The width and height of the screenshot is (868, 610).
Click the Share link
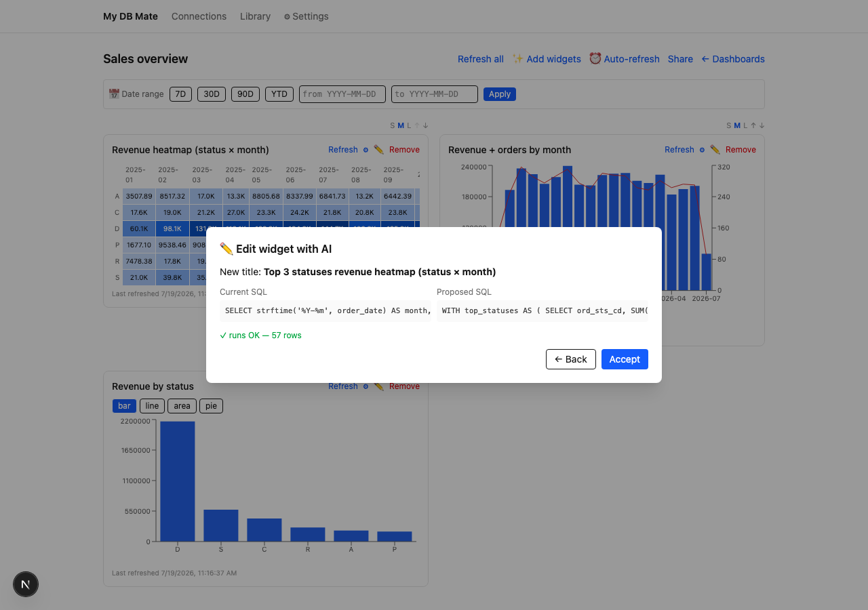tap(680, 59)
